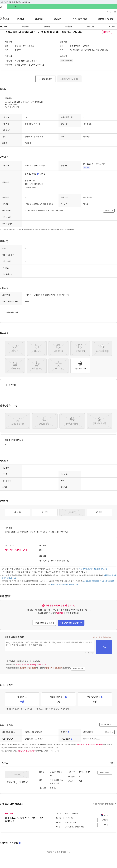The height and width of the screenshot is (868, 117).
Task: Open the 출산휴가·육아휴직 menu
Action: click(107, 19)
